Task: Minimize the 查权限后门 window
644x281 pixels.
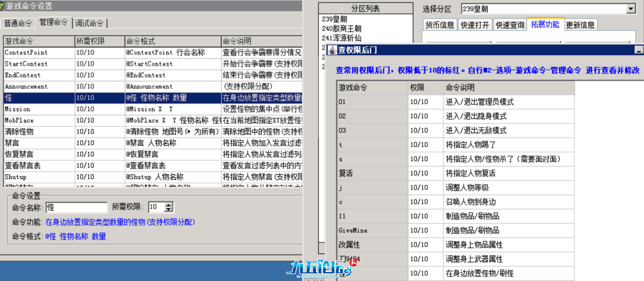Action: click(x=639, y=50)
